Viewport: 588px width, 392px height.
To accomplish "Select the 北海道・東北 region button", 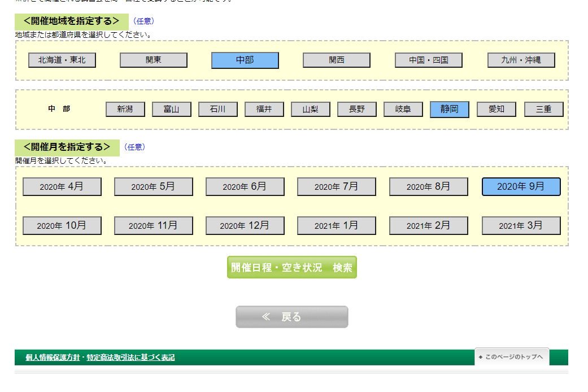I will click(x=62, y=60).
